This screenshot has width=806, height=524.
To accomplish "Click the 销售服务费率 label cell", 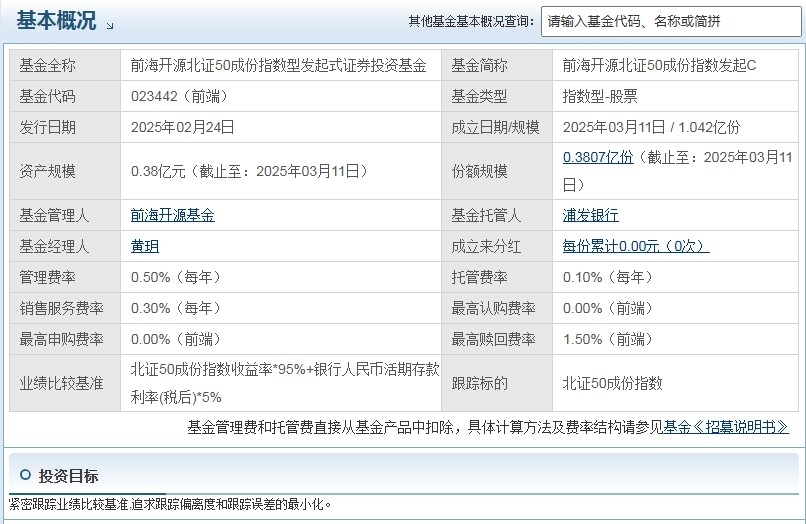I will 65,308.
